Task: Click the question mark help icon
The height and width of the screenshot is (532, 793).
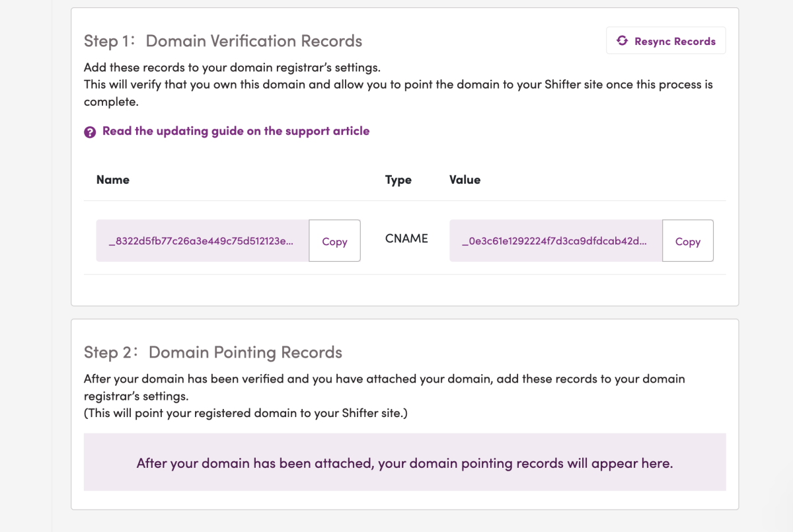Action: (x=90, y=131)
